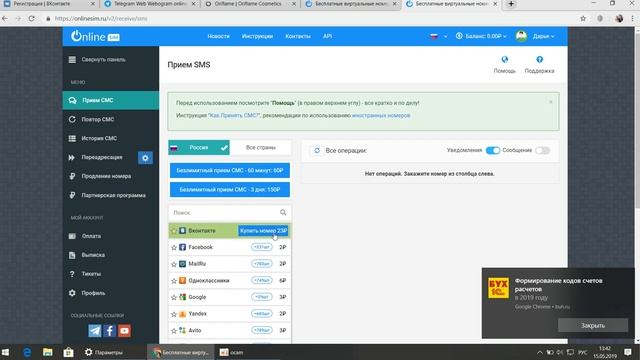Screen dimensions: 640x360
Task: Open the Windows Start menu
Action: 6,352
